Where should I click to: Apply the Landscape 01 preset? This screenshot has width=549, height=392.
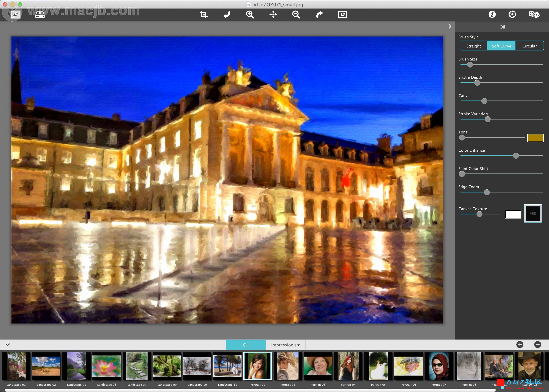(16, 366)
